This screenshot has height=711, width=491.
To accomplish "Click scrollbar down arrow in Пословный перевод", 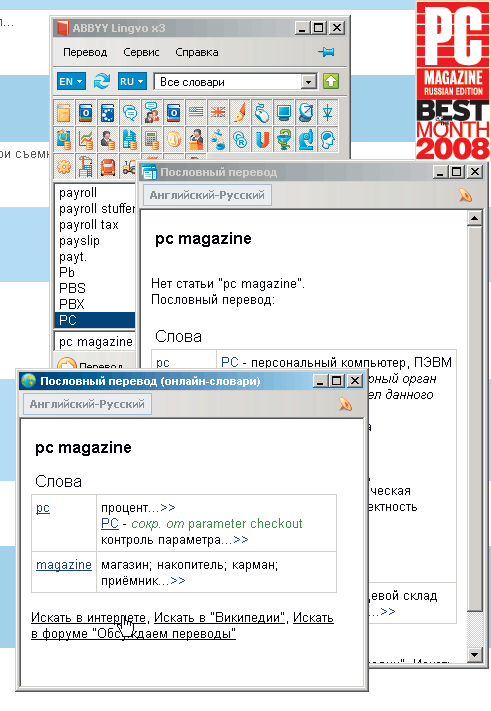I will coord(475,654).
